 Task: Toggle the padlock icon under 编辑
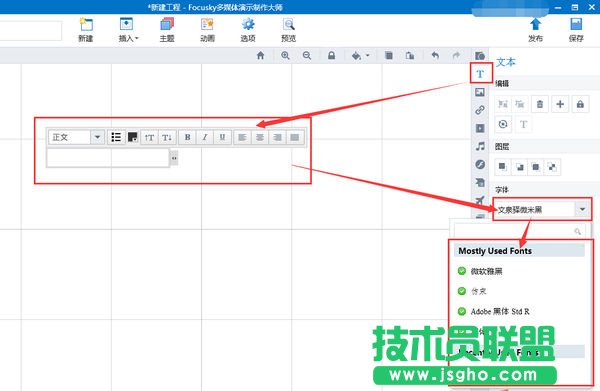click(x=580, y=104)
